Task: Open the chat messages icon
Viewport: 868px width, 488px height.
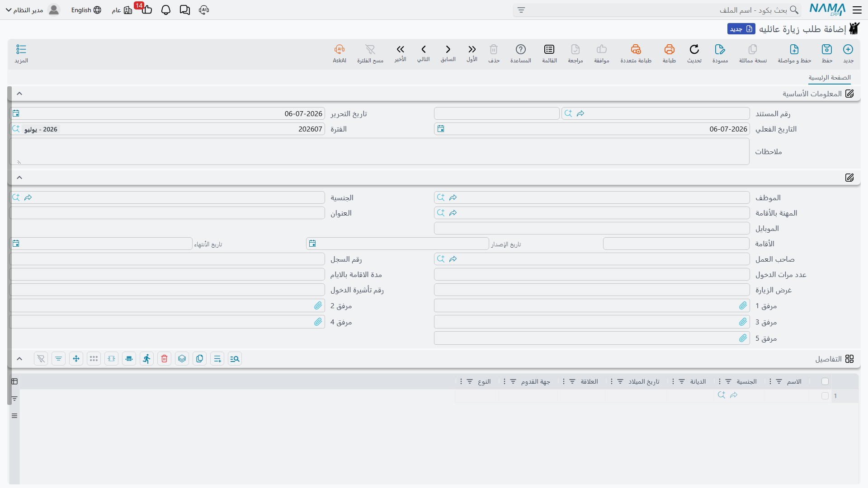Action: [185, 10]
